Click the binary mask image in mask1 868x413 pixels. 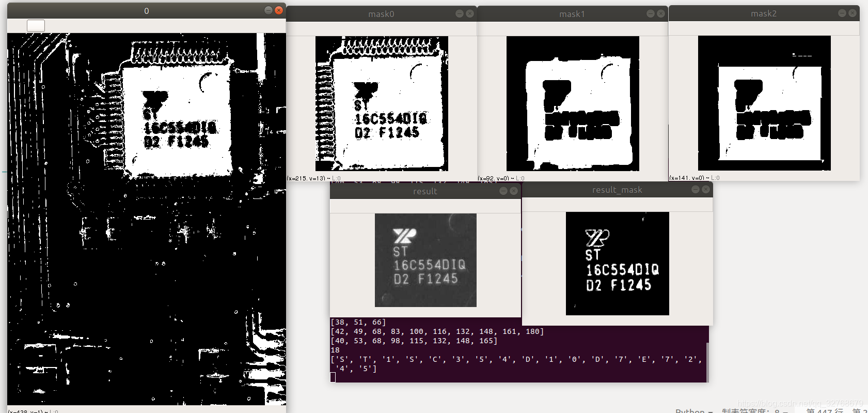[x=573, y=103]
